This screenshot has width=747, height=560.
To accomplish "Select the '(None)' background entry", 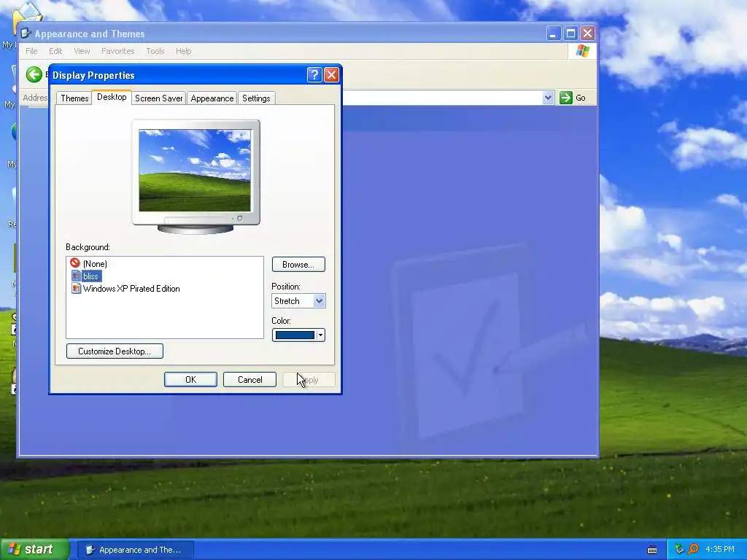I will tap(95, 263).
